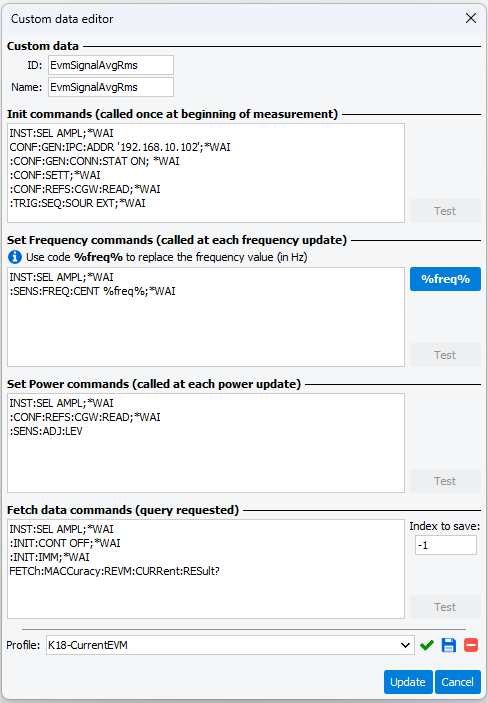The height and width of the screenshot is (703, 488).
Task: Test the Set Power commands
Action: pos(445,481)
